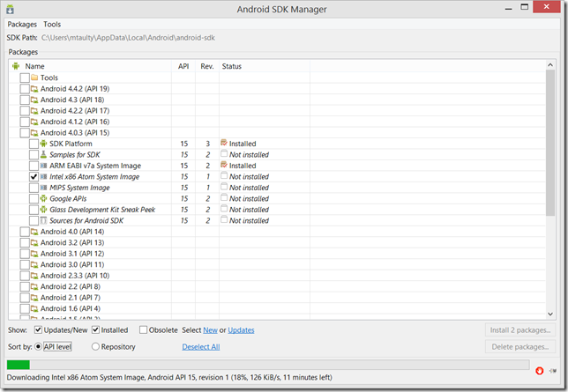568x392 pixels.
Task: Click the Status column header
Action: [265, 66]
